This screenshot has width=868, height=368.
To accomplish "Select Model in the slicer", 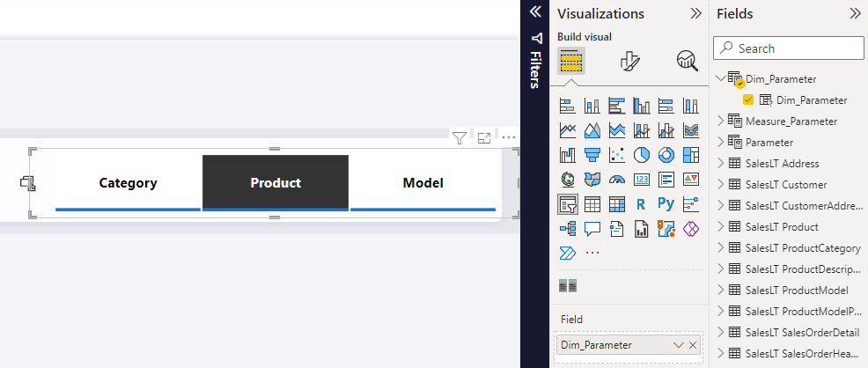I will [x=423, y=183].
